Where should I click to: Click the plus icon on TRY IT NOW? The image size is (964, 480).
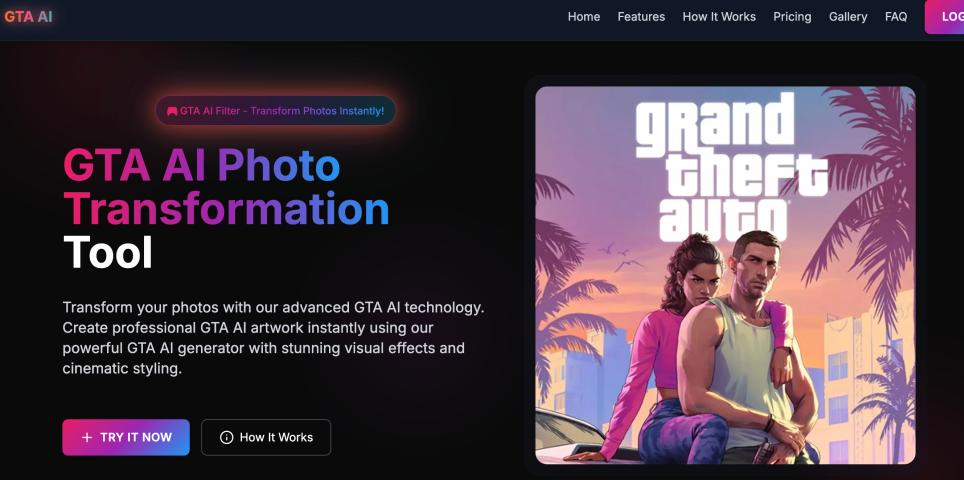click(x=87, y=438)
